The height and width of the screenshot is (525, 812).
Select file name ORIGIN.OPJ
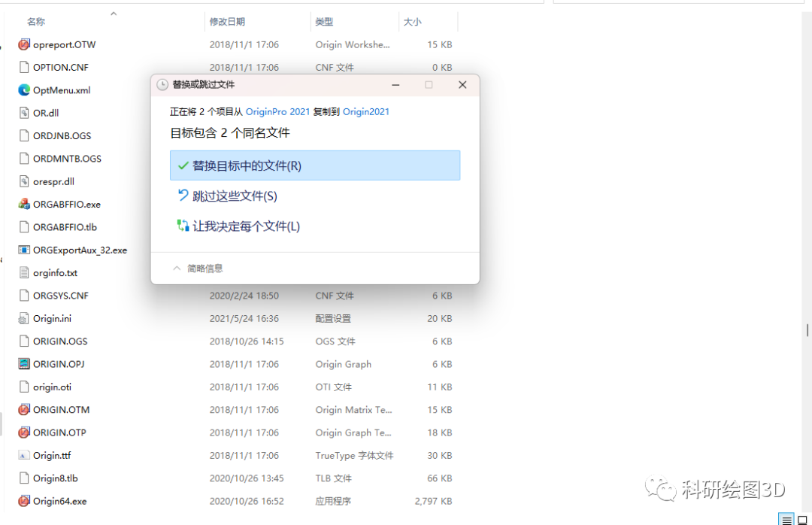coord(59,364)
